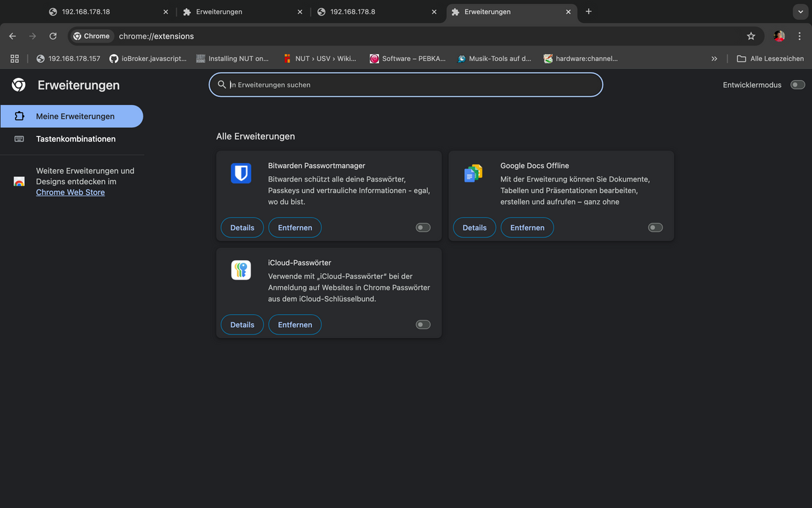Viewport: 812px width, 508px height.
Task: Open the Chrome profile avatar
Action: coord(779,36)
